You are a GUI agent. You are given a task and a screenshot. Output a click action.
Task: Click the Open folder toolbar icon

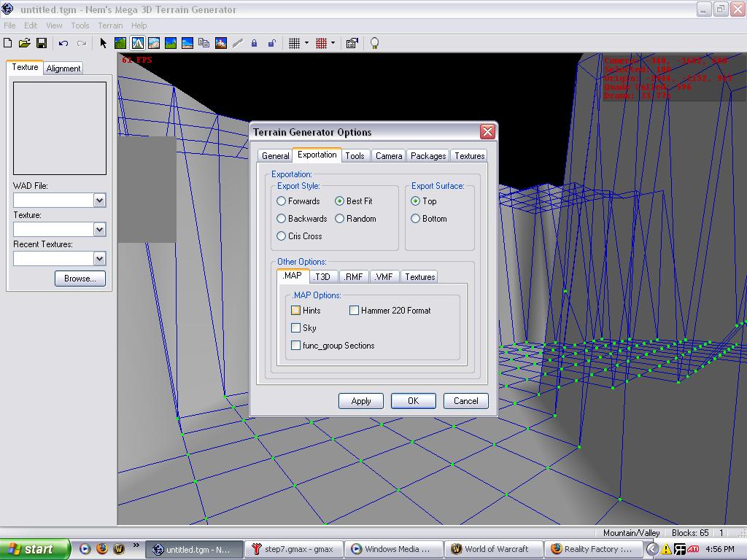click(x=25, y=44)
